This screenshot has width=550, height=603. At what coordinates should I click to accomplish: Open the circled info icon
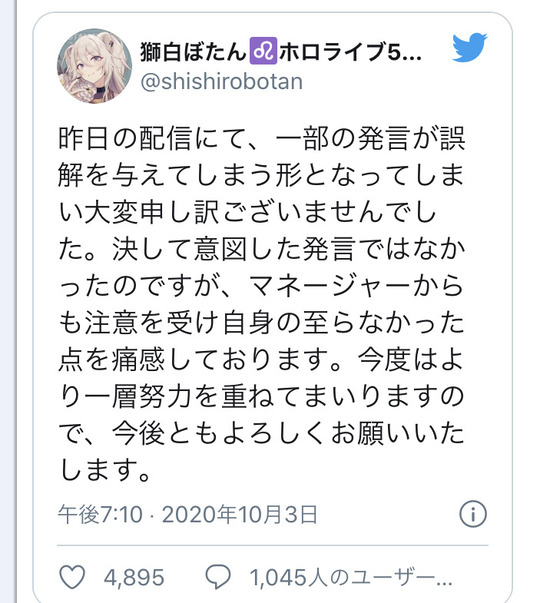pyautogui.click(x=473, y=514)
